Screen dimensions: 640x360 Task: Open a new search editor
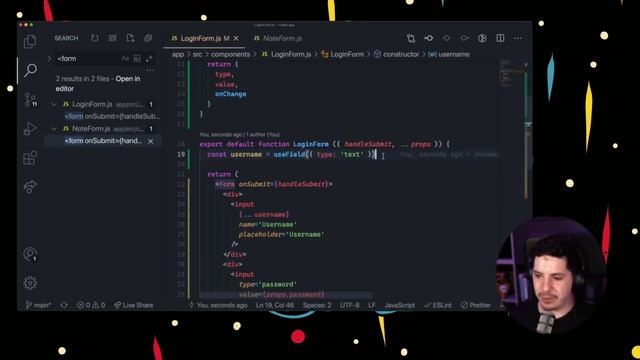tap(130, 38)
